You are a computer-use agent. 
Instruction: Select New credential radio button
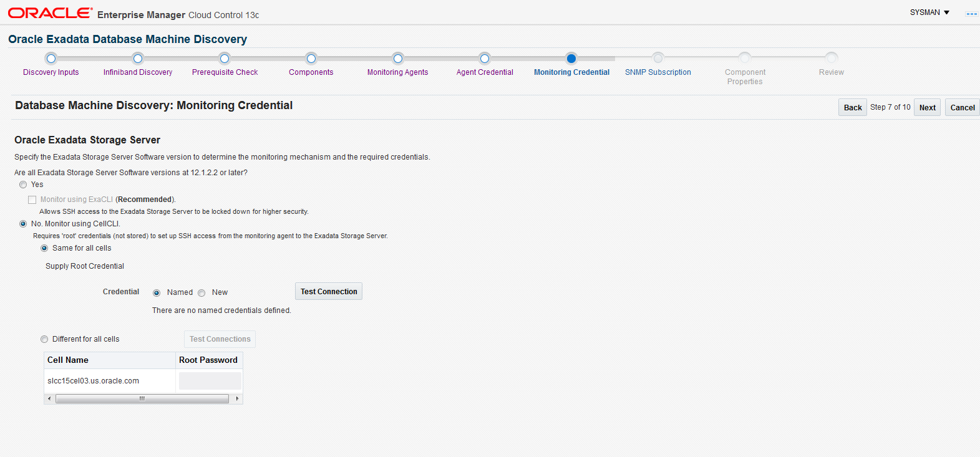tap(201, 293)
